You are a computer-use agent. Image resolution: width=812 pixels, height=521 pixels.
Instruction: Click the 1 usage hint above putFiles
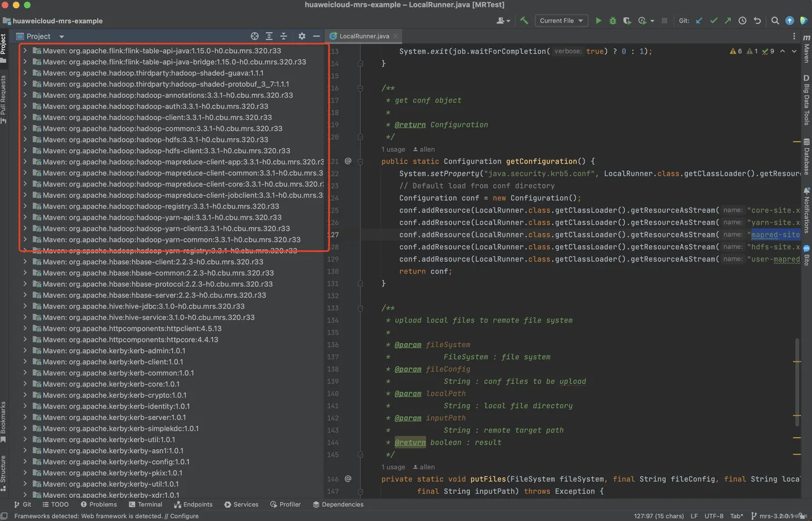(393, 467)
